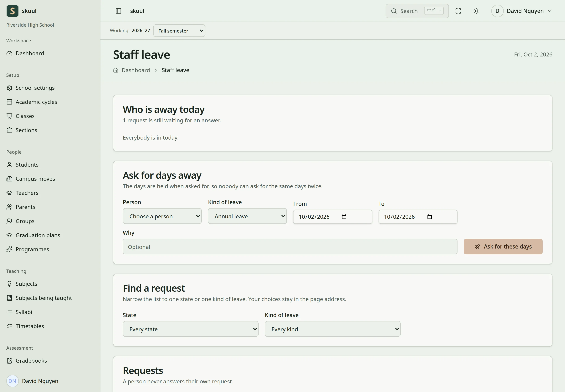This screenshot has width=565, height=392.
Task: Click the Academic cycles calendar icon
Action: coord(9,102)
